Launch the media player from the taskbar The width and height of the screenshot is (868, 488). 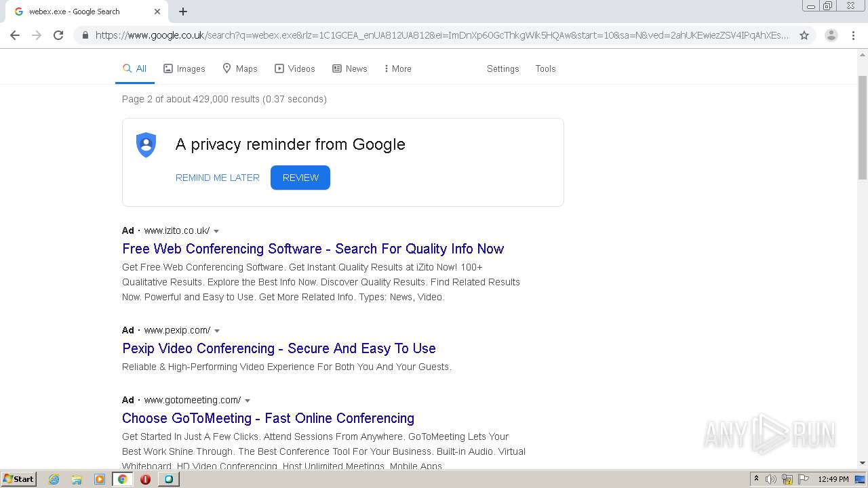click(x=100, y=479)
